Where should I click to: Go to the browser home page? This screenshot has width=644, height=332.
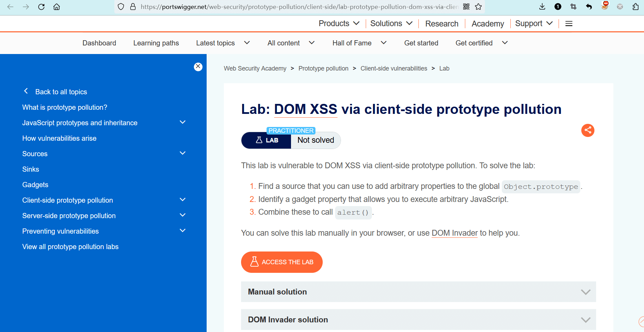pyautogui.click(x=56, y=7)
